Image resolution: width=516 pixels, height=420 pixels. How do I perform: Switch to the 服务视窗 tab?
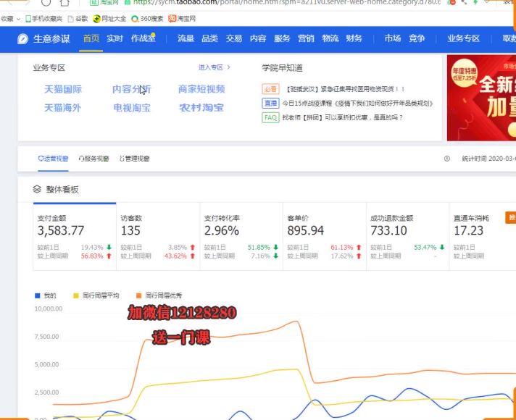coord(93,159)
